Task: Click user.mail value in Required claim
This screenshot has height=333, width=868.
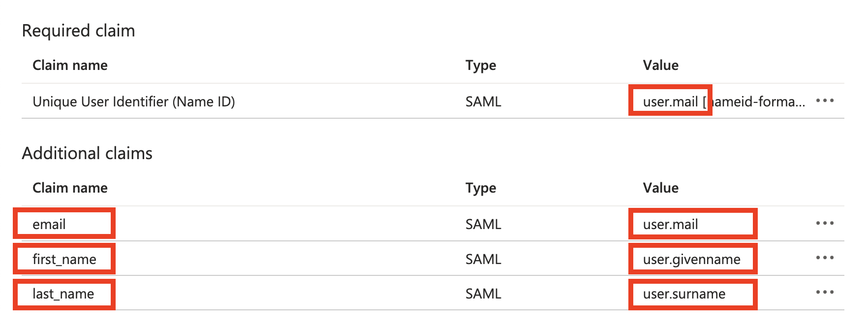Action: pos(670,101)
